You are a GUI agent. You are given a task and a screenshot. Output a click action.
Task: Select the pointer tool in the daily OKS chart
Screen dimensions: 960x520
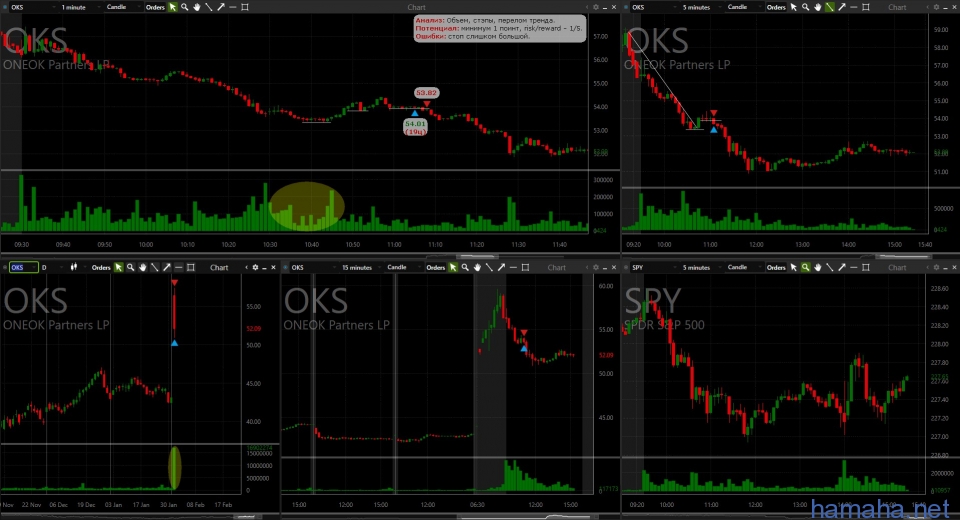coord(118,268)
